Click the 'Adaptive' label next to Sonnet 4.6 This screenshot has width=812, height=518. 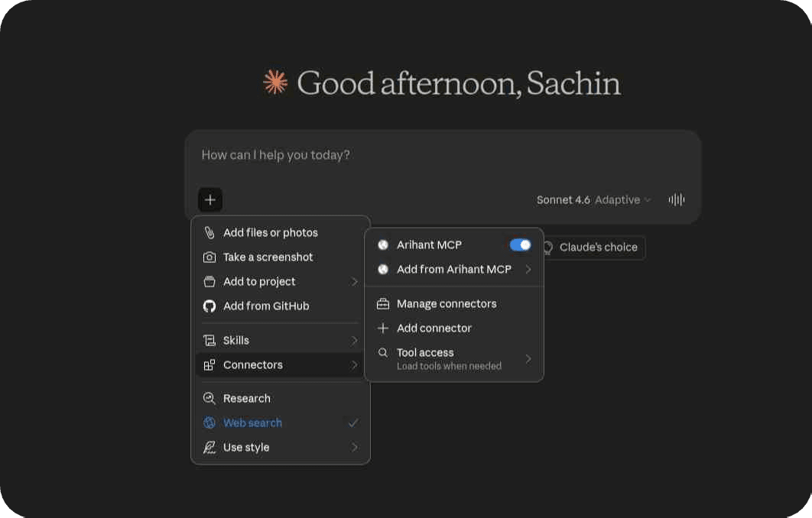(x=617, y=199)
